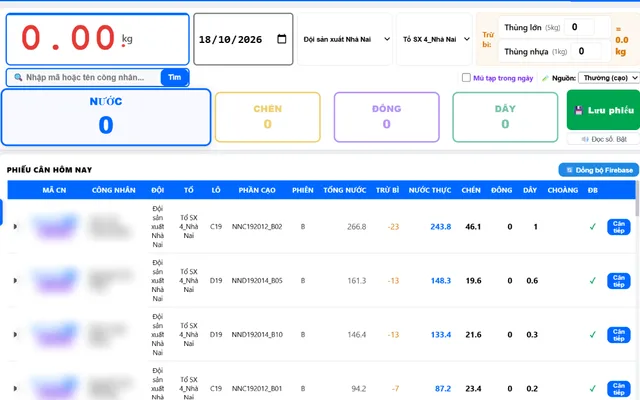
Task: Click the PHẦN CẠO column header
Action: [257, 190]
